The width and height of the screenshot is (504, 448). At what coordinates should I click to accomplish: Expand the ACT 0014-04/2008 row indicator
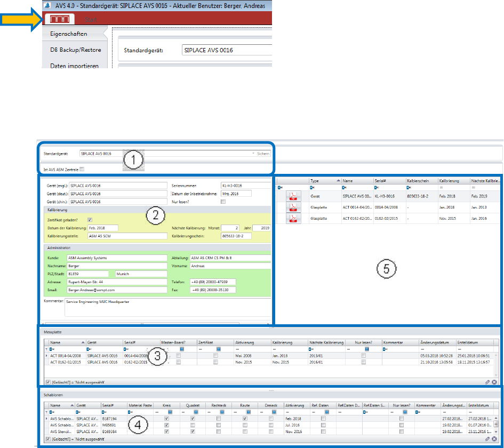(x=46, y=356)
